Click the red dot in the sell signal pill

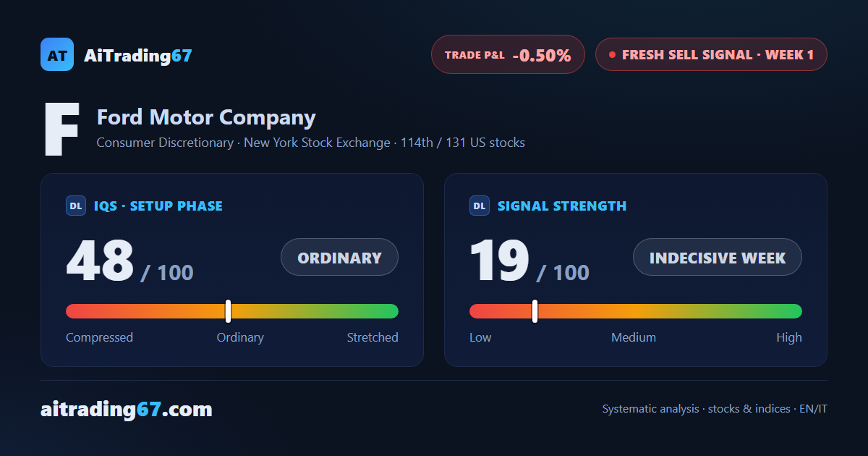pos(612,54)
